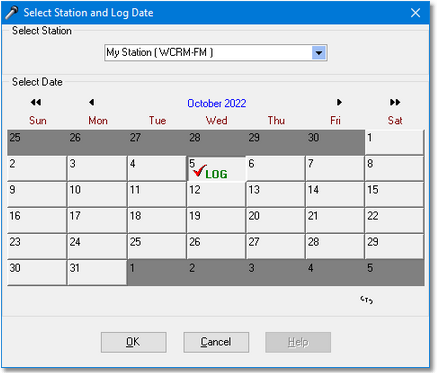Image resolution: width=437 pixels, height=375 pixels.
Task: Click the Sun column header
Action: (x=38, y=120)
